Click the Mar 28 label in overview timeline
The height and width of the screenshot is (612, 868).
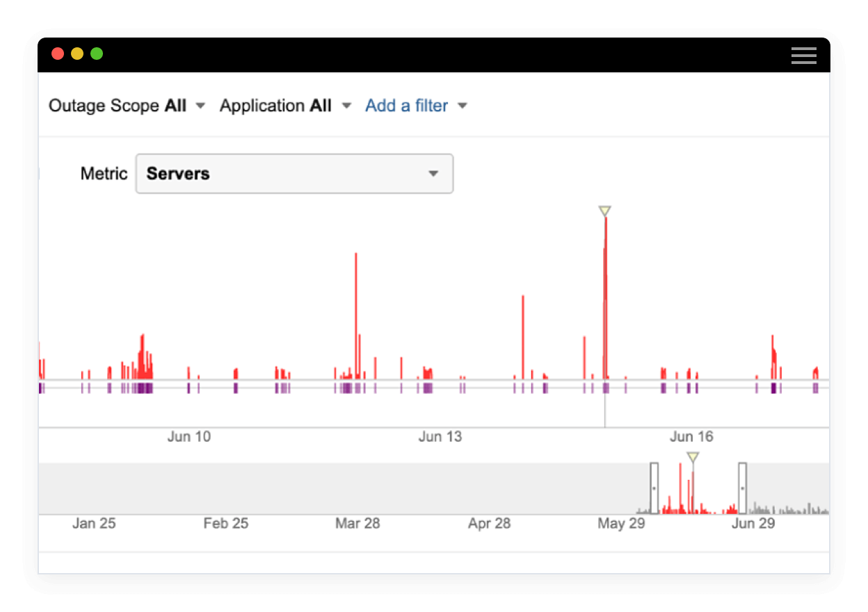[x=357, y=524]
